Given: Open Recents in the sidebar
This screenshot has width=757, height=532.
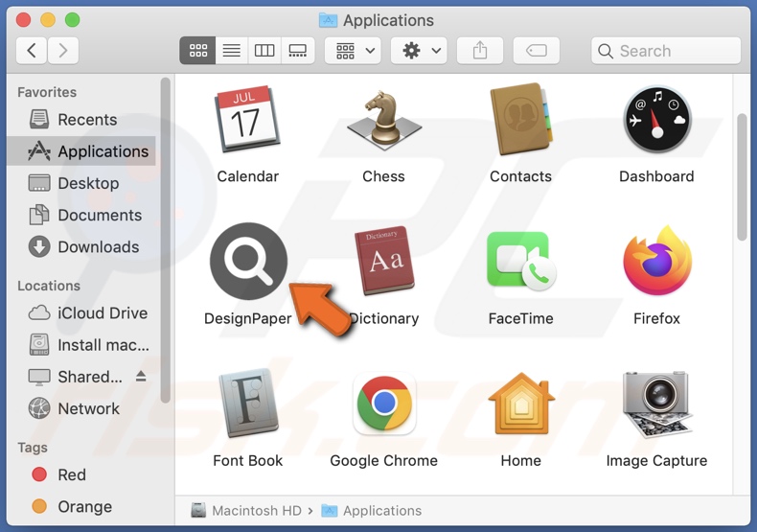Looking at the screenshot, I should point(81,119).
